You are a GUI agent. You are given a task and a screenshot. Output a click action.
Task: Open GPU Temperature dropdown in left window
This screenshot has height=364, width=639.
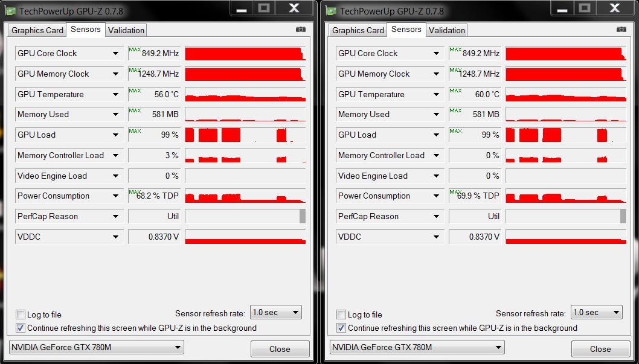coord(116,94)
